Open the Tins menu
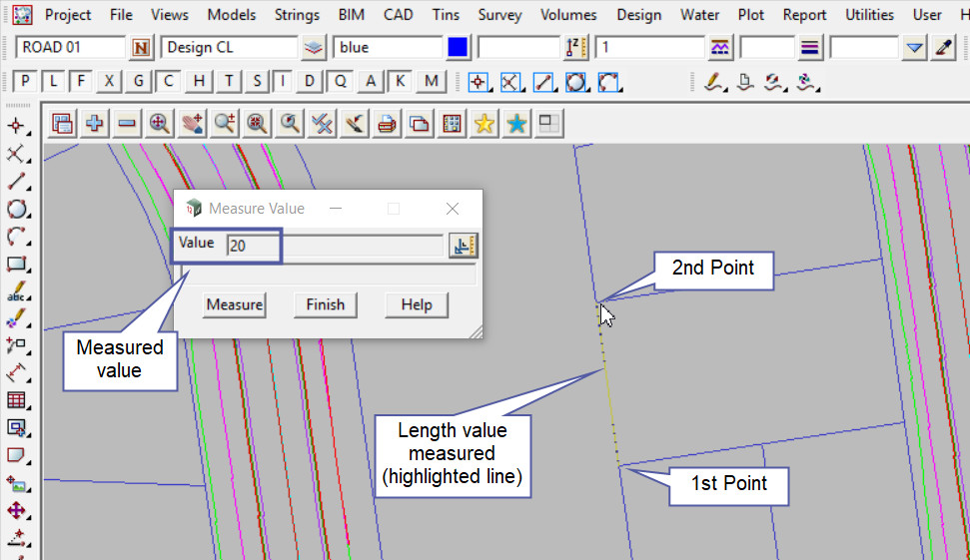 446,14
